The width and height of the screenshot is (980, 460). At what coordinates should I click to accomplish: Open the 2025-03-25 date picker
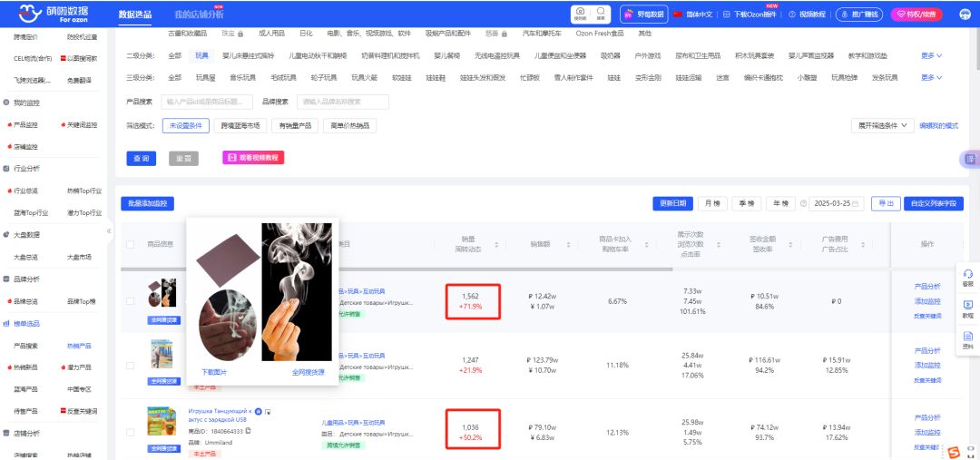pyautogui.click(x=837, y=204)
